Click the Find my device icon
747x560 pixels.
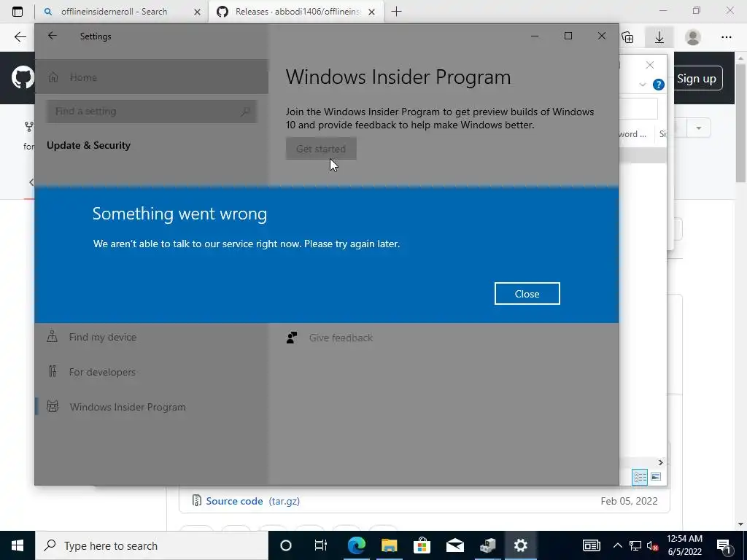click(53, 337)
